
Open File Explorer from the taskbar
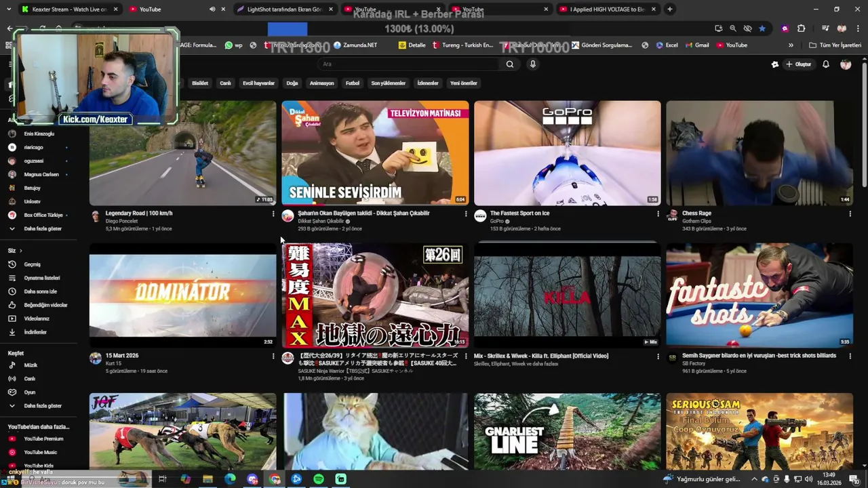tap(208, 479)
